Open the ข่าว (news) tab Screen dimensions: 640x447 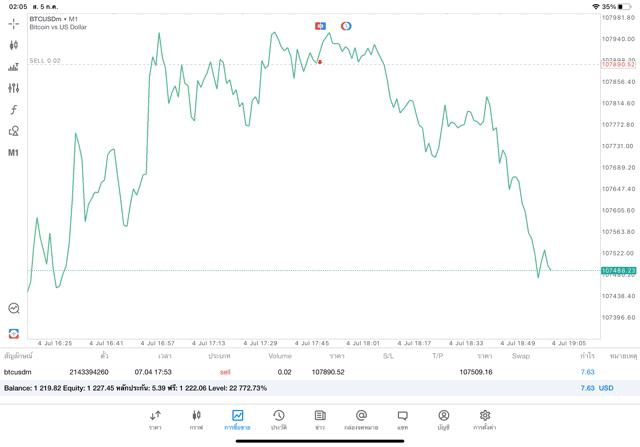(x=320, y=419)
